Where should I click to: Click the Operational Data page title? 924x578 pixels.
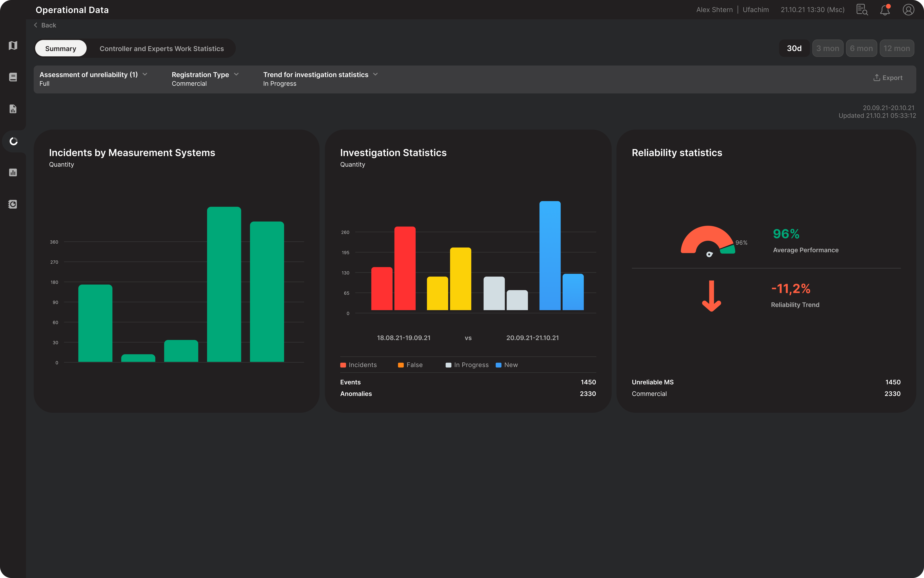72,10
